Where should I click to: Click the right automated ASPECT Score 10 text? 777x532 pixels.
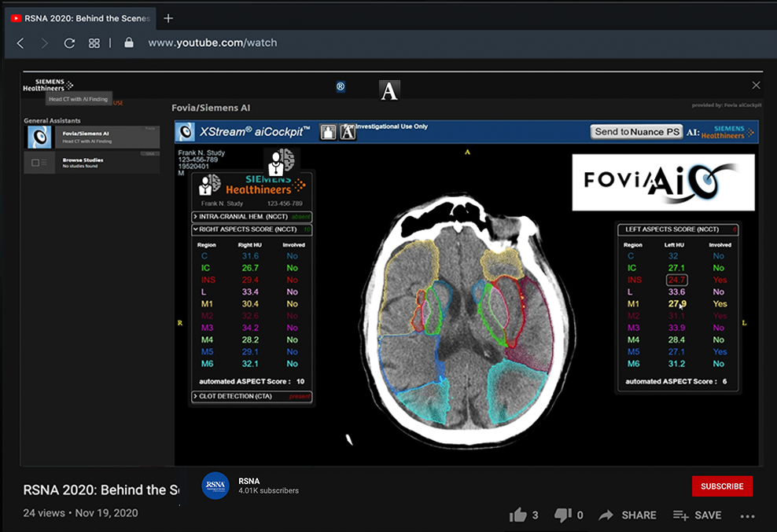[252, 381]
